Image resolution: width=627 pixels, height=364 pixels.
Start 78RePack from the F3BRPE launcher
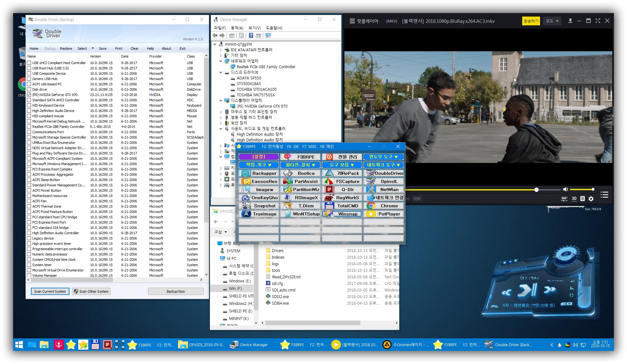(x=342, y=173)
